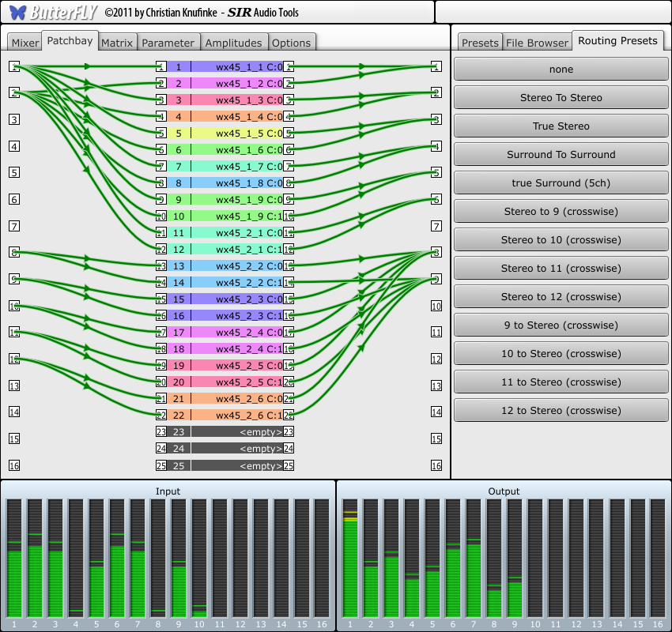Apply 11 to Stereo (crosswise) preset
Screen dimensions: 672x632
[561, 382]
